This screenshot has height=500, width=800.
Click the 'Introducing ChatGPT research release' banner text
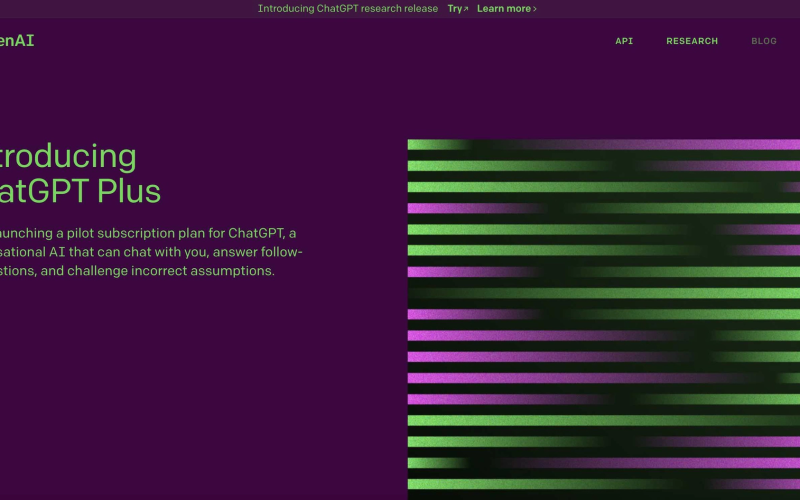click(347, 9)
